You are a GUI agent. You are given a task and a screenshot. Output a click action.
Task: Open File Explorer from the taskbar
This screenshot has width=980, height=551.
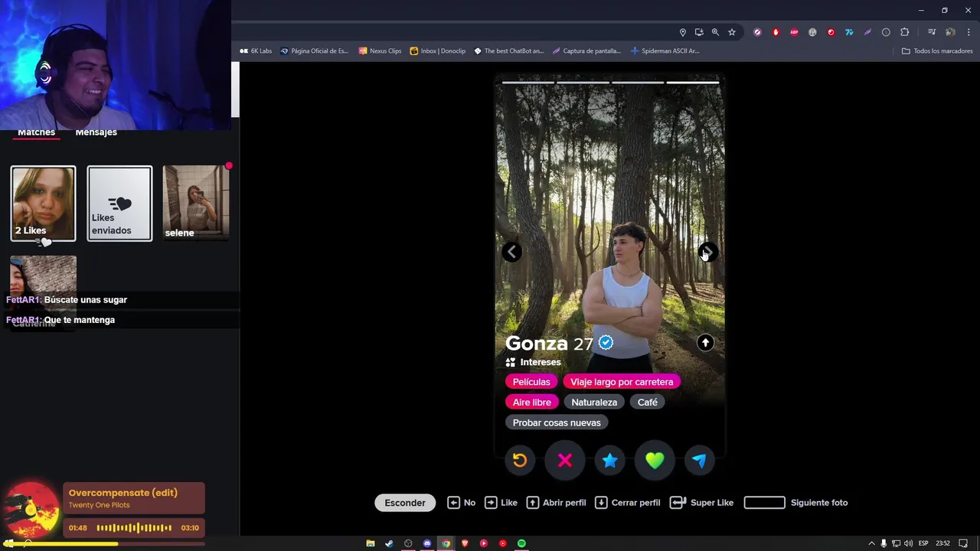point(371,543)
